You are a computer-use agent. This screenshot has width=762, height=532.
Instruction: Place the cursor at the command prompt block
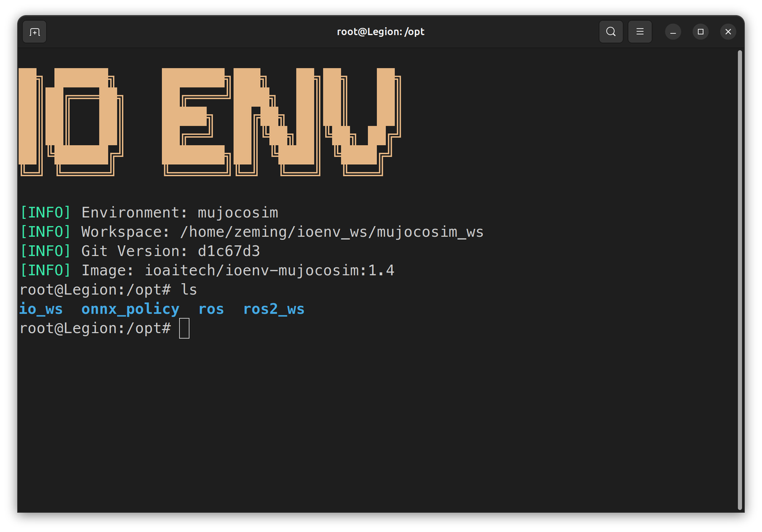pos(185,328)
